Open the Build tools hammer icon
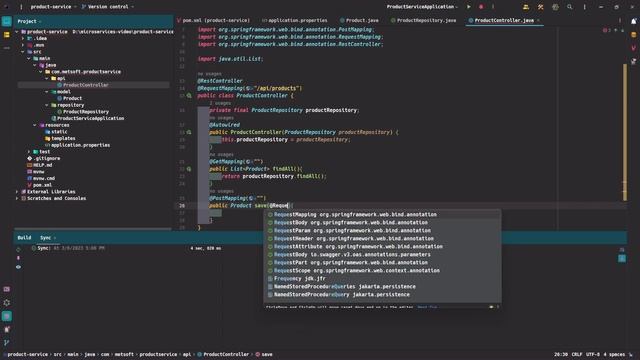Screen dimensions: 640x360 (x=540, y=7)
